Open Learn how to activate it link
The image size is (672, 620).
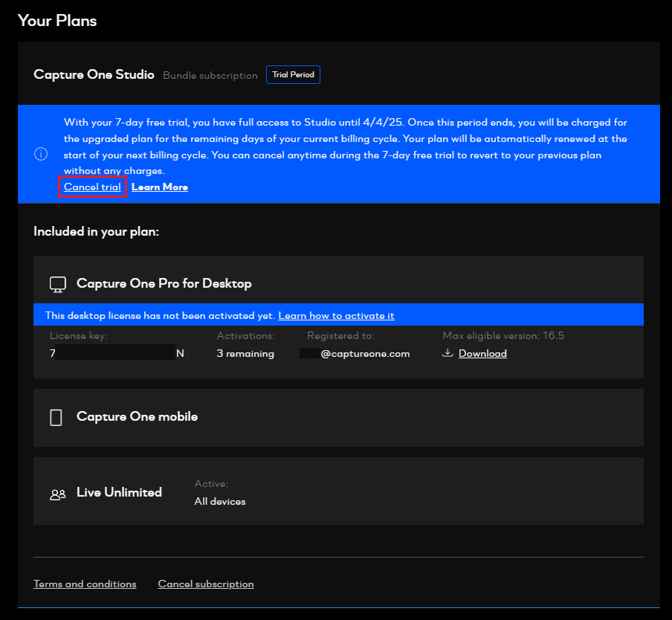pos(336,316)
